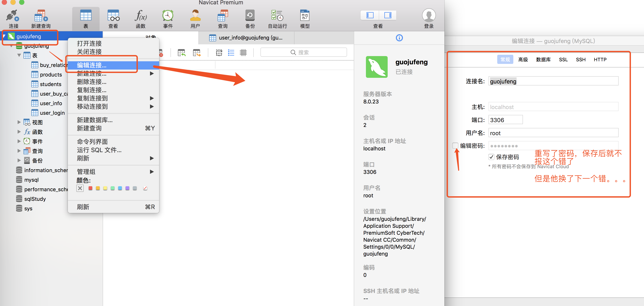This screenshot has width=644, height=306.
Task: Switch to the HTTP tab in edit connection
Action: pos(600,60)
